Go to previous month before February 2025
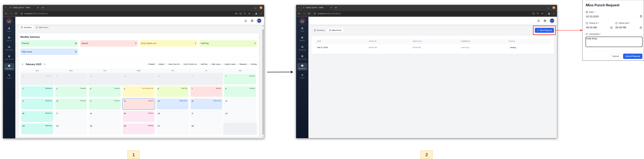The height and width of the screenshot is (159, 644). [22, 64]
